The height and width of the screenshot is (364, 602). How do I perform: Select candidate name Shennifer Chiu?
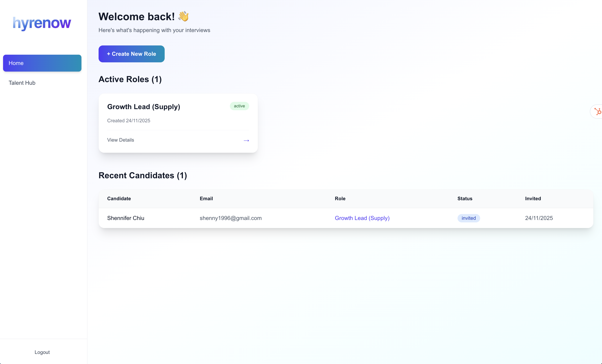[x=126, y=218]
